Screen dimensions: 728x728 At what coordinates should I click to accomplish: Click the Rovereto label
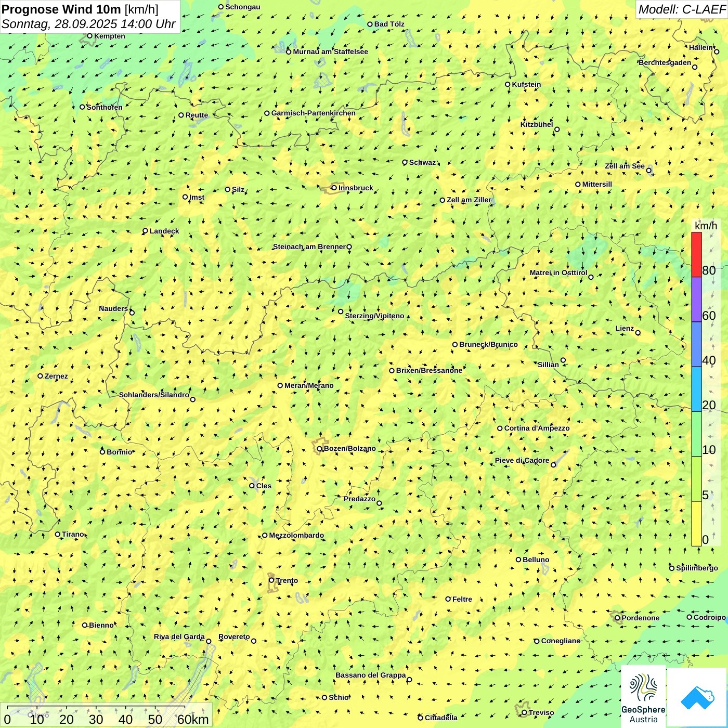pos(234,636)
